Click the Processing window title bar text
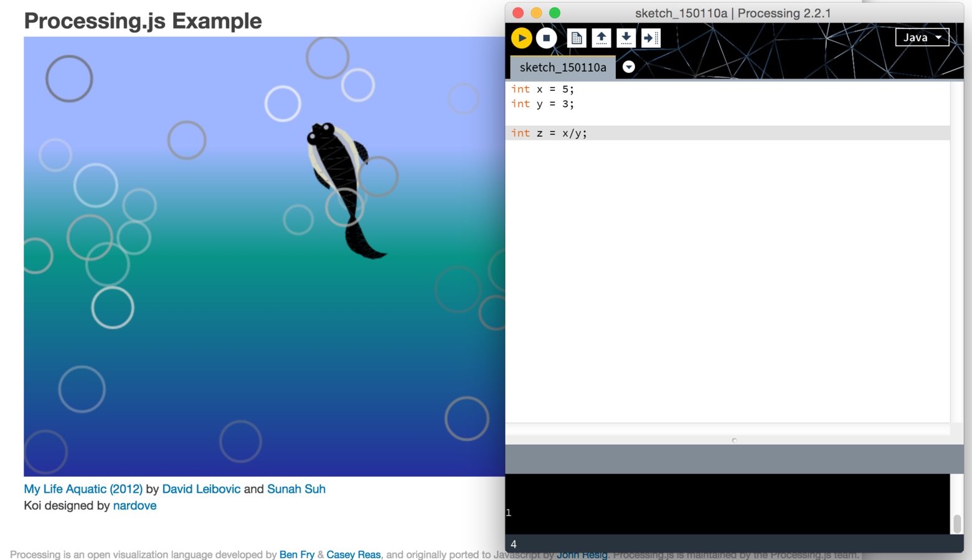 pyautogui.click(x=733, y=13)
